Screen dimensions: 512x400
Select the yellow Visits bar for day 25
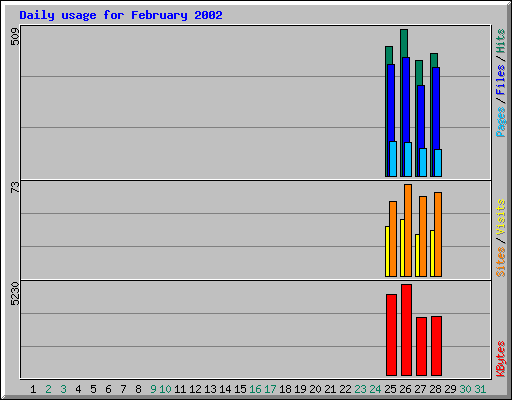pos(387,252)
